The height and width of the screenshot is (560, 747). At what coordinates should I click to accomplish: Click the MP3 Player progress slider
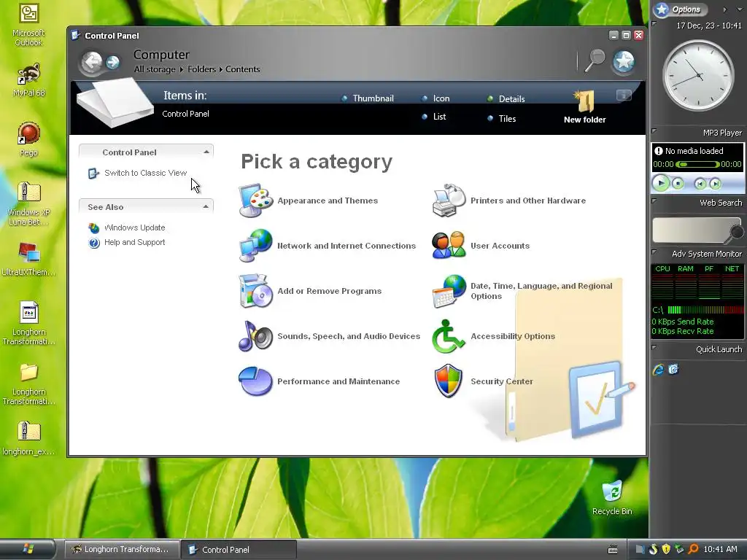click(x=697, y=164)
